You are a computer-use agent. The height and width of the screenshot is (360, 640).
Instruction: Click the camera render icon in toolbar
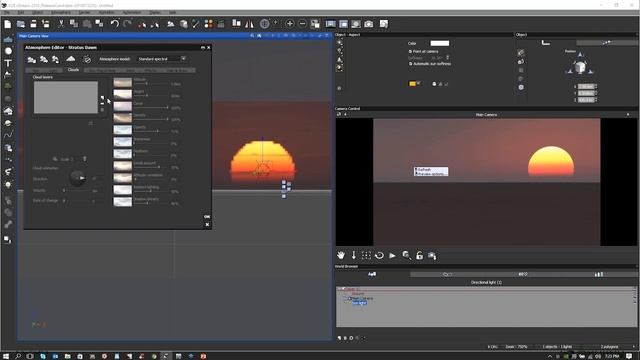pyautogui.click(x=369, y=24)
